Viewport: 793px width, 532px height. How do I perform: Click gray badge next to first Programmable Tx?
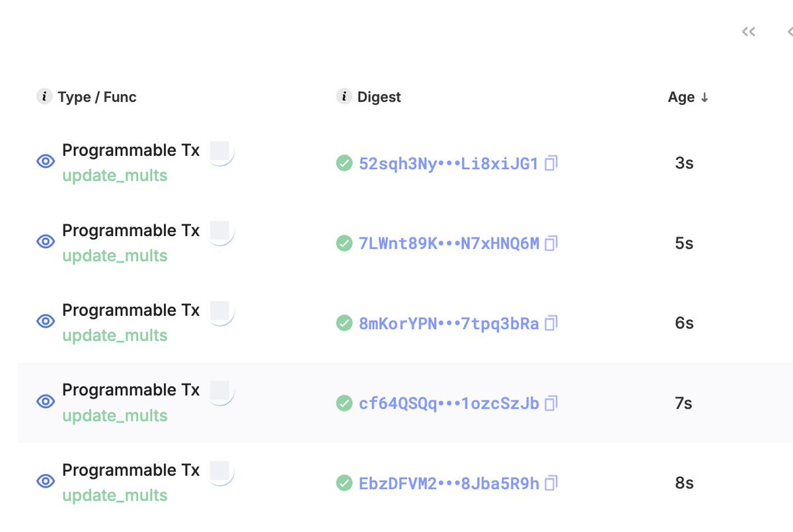pos(220,151)
